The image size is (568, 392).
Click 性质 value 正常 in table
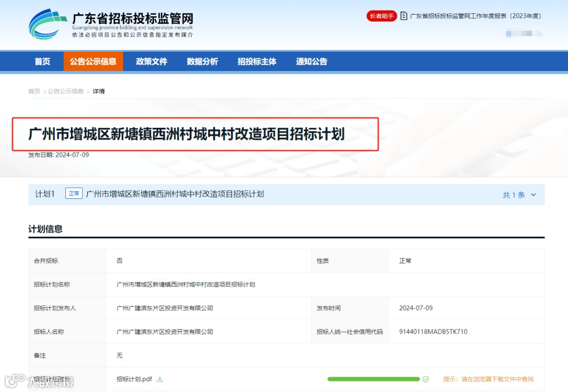405,261
